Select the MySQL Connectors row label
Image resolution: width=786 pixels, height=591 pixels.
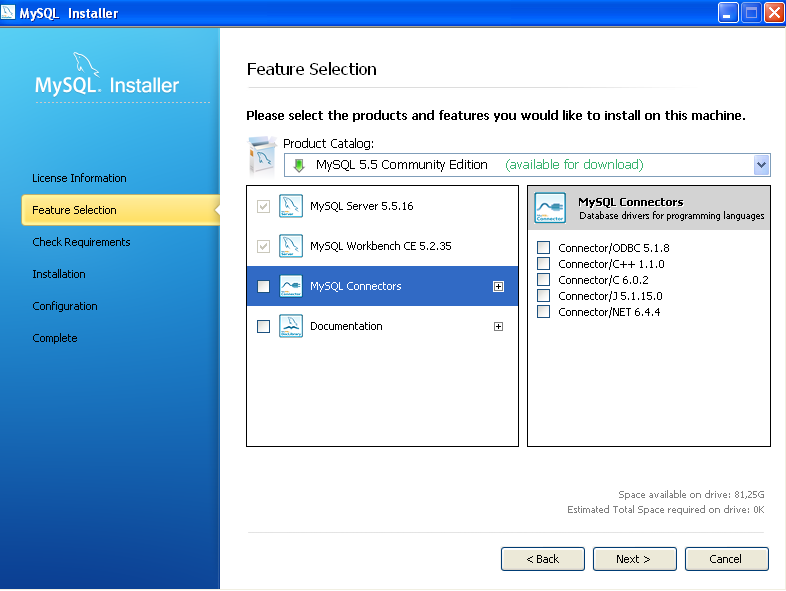coord(355,286)
